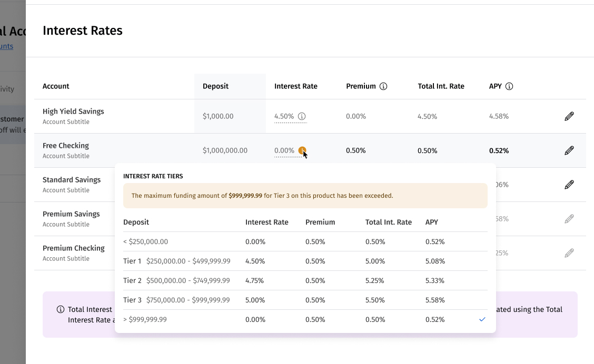The image size is (594, 364).
Task: Click info icon next to Premium header
Action: tap(383, 86)
